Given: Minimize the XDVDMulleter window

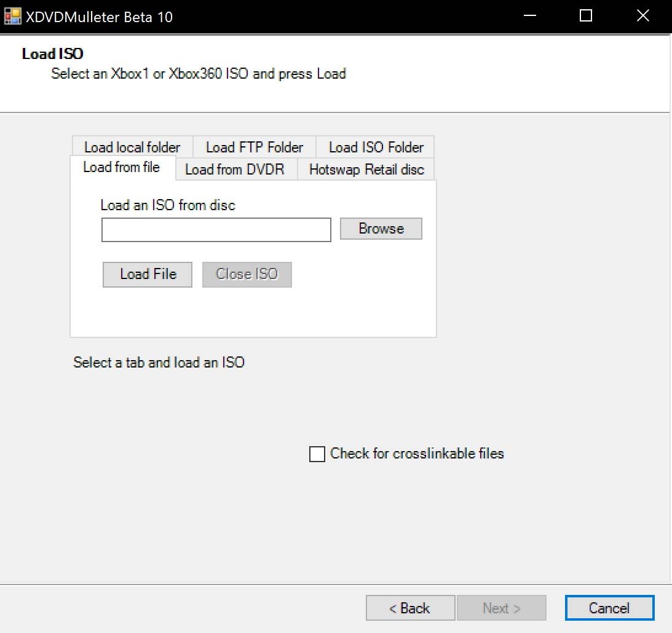Looking at the screenshot, I should [x=530, y=16].
